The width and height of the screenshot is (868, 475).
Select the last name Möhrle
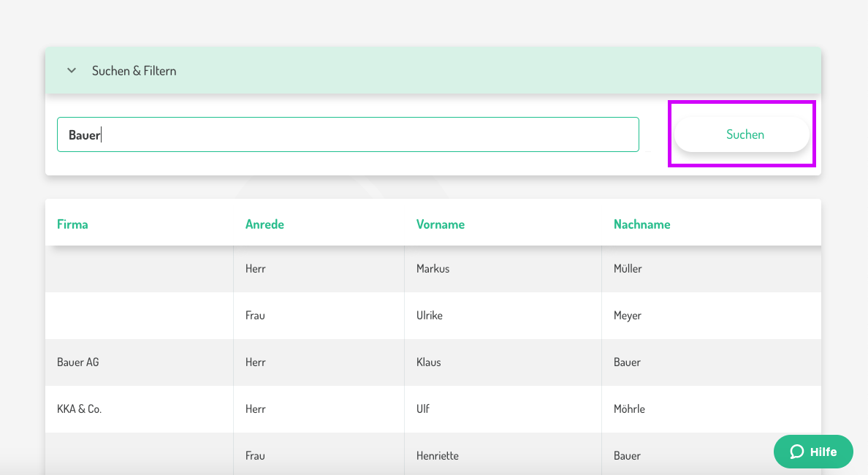tap(629, 409)
